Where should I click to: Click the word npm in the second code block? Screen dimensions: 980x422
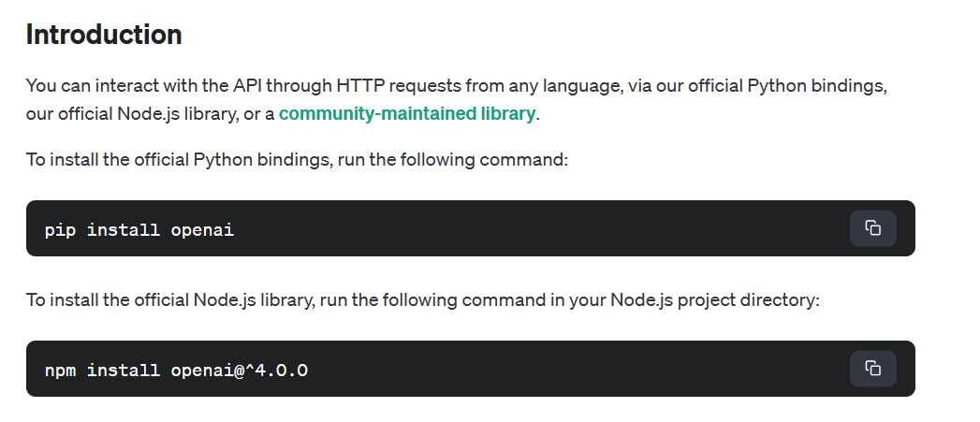point(61,370)
